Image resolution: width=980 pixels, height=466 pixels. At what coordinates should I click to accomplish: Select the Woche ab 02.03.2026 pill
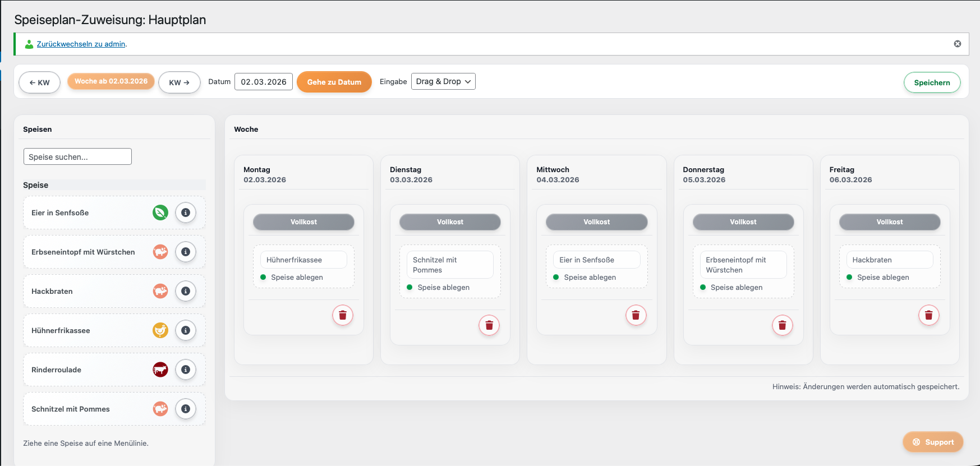point(111,81)
